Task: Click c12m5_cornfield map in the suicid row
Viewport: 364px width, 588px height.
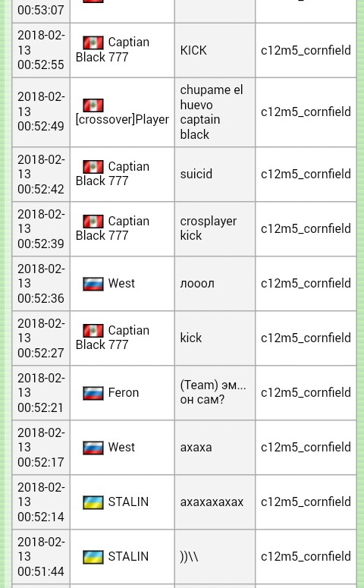Action: tap(306, 174)
